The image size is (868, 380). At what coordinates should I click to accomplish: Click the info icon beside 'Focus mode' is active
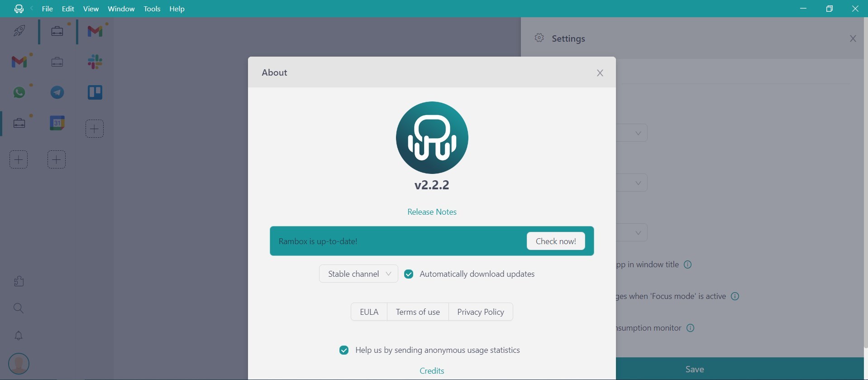(x=735, y=296)
